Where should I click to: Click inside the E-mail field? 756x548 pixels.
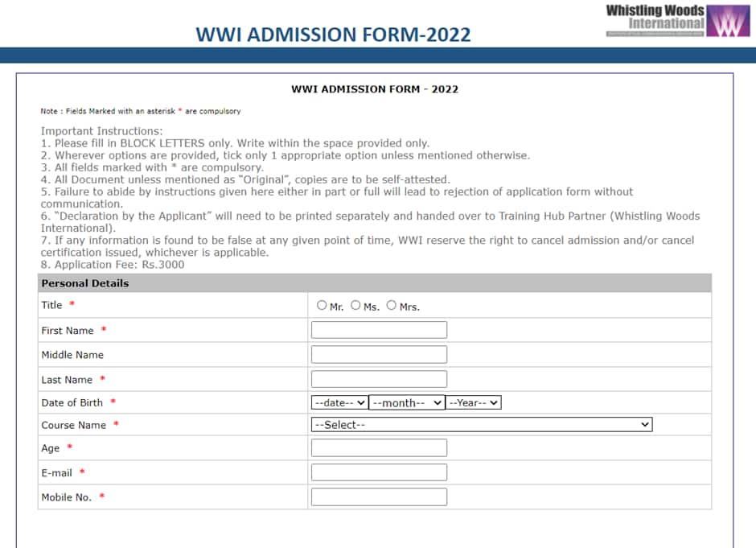click(378, 472)
